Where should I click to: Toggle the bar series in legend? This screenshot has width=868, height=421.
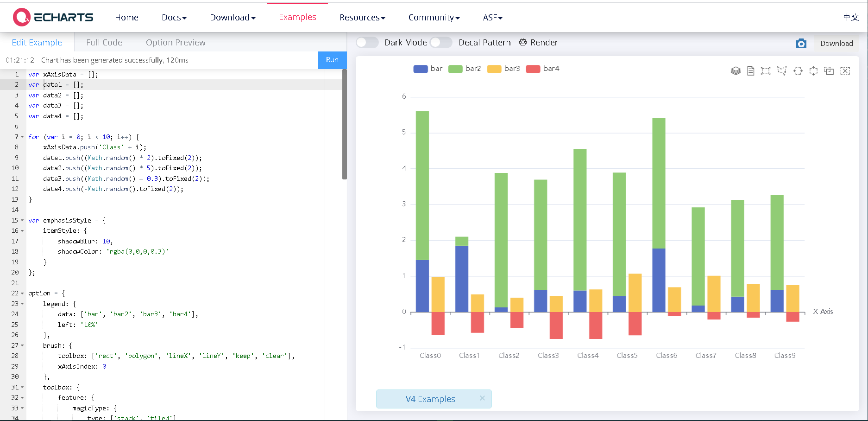pos(428,69)
